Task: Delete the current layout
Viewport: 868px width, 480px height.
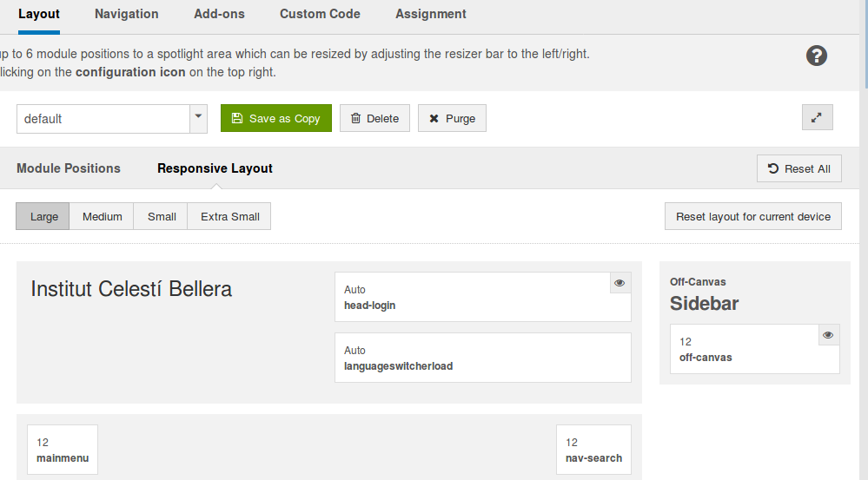Action: (374, 119)
